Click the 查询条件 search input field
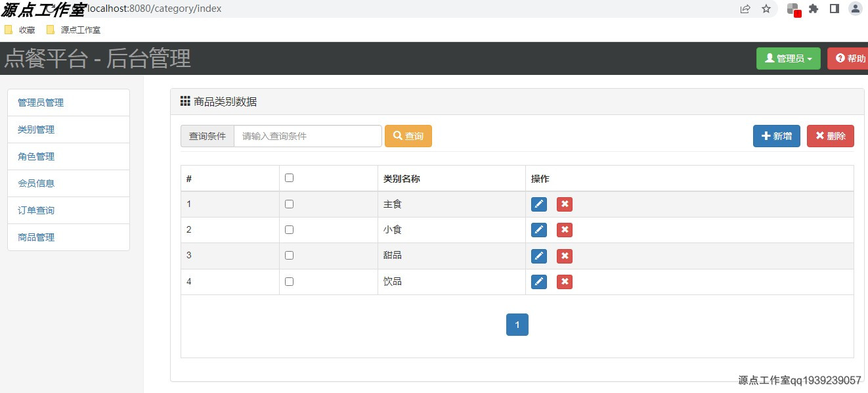Viewport: 868px width, 393px height. tap(307, 135)
